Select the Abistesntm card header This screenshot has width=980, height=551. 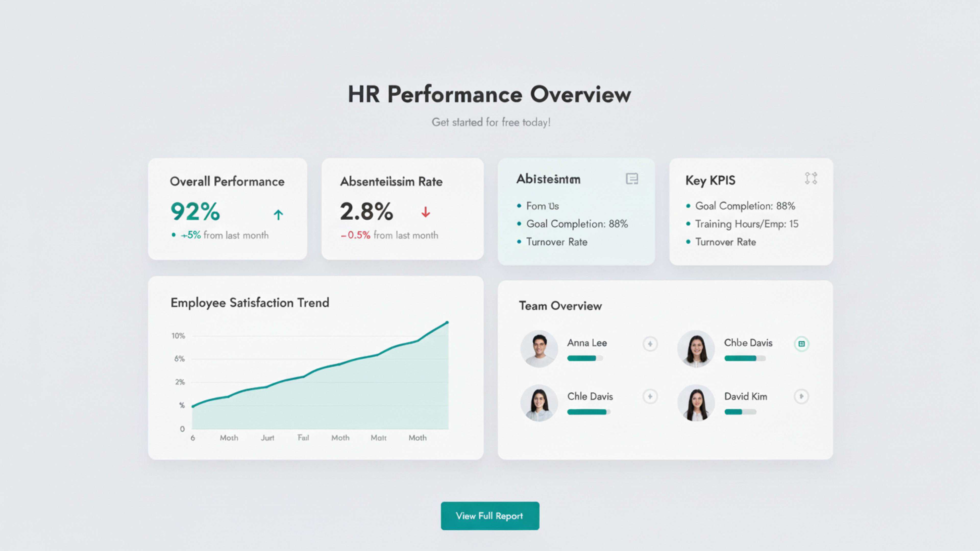pyautogui.click(x=548, y=179)
